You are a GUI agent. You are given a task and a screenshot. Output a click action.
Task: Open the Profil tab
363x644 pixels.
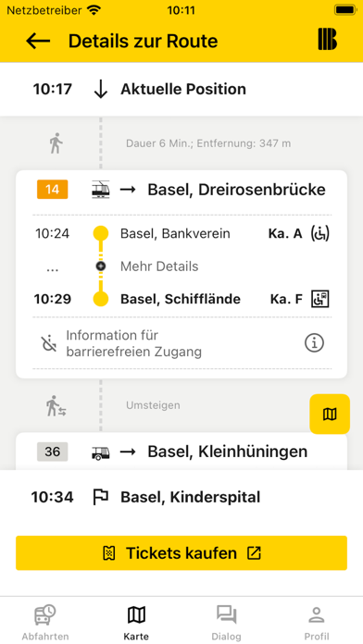[x=317, y=623]
